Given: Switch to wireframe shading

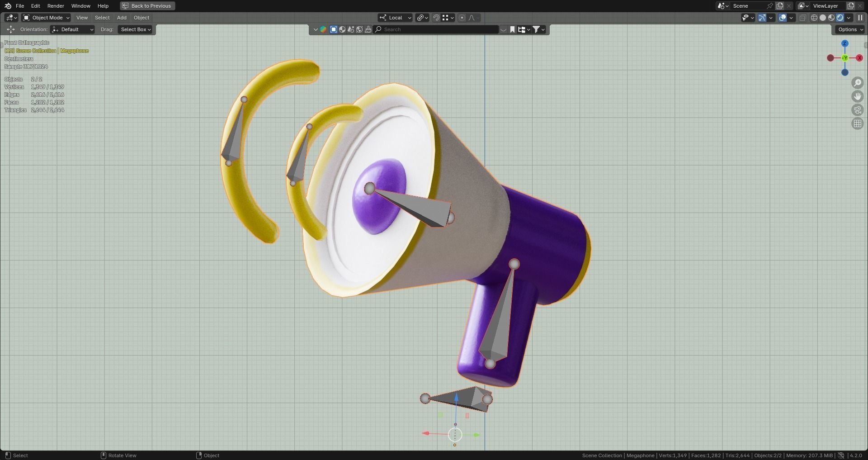Looking at the screenshot, I should [x=814, y=18].
